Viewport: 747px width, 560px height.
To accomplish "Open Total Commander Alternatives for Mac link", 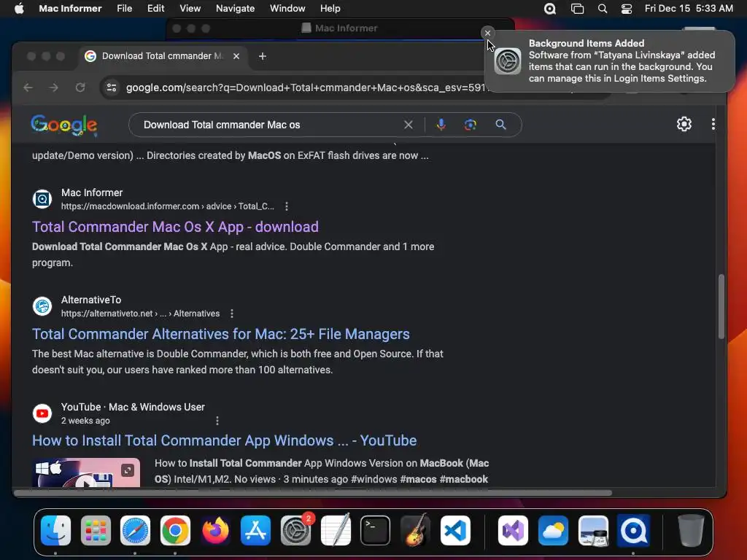I will 220,334.
